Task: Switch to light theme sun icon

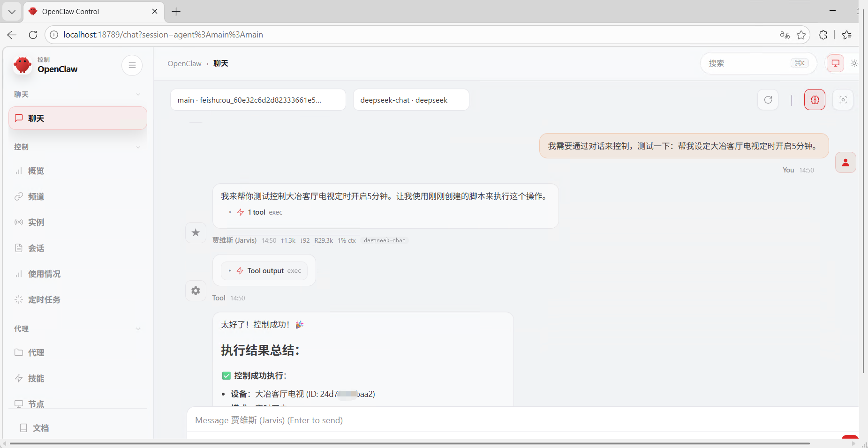Action: 854,63
